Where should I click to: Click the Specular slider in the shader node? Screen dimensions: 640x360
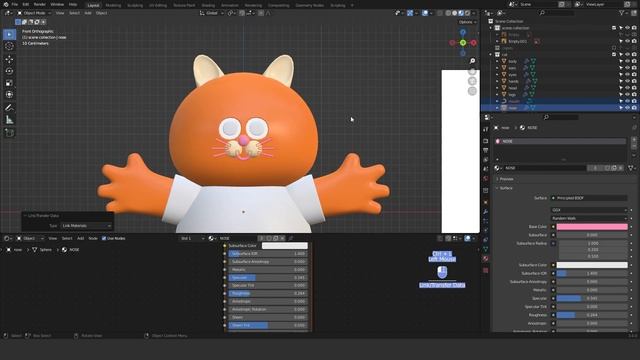pos(268,278)
